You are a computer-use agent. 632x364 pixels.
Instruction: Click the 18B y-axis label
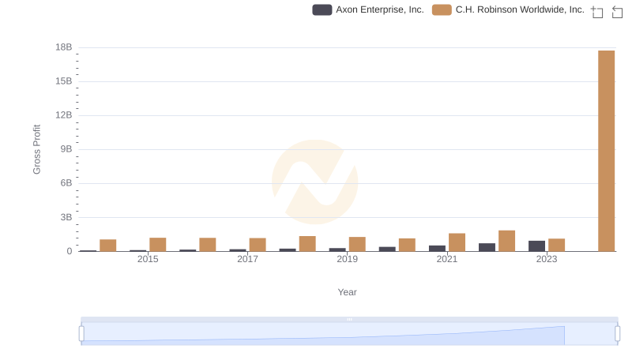[x=64, y=47]
